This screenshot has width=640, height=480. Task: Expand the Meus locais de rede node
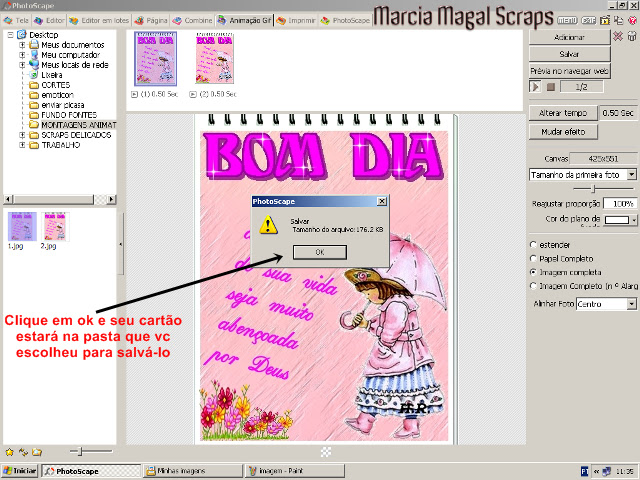22,65
